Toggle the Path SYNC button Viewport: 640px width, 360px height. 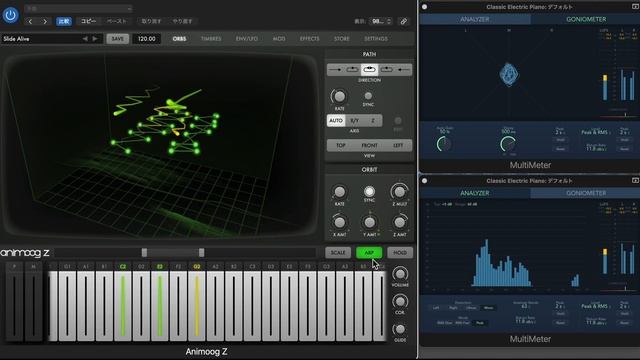tap(368, 96)
